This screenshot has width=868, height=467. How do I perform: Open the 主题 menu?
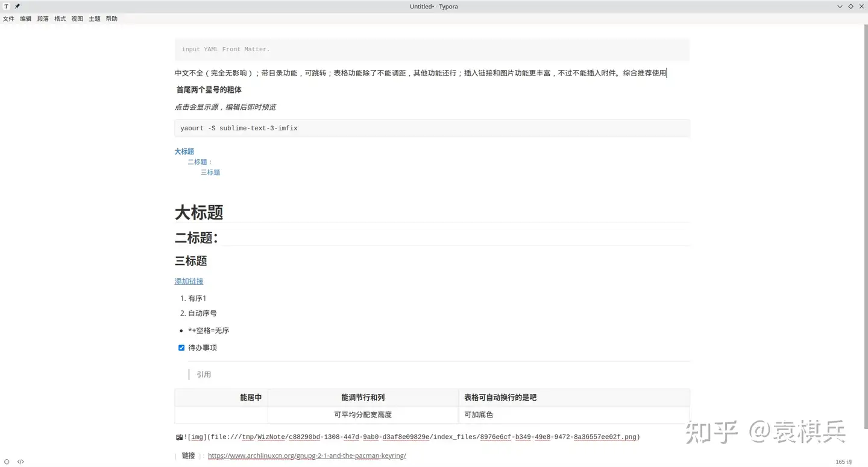(x=95, y=19)
